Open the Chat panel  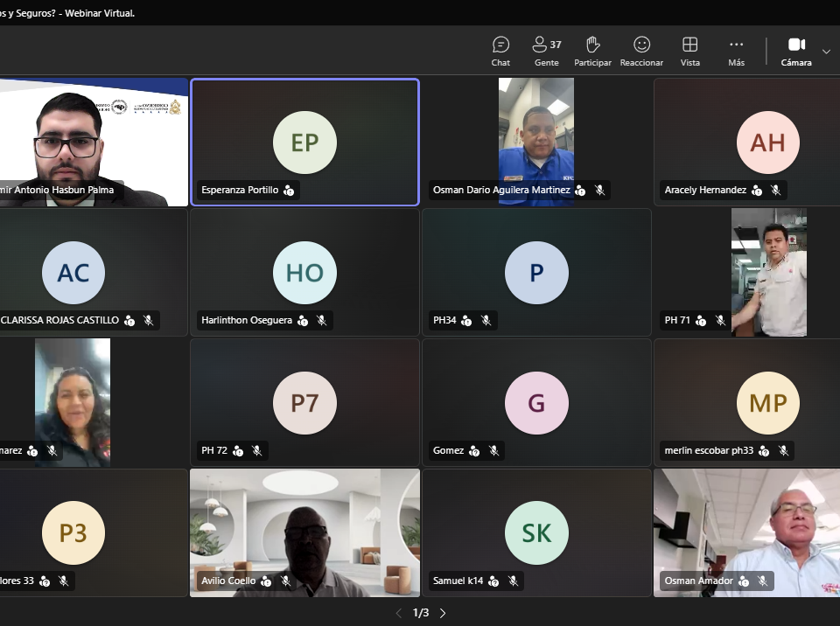(x=500, y=52)
